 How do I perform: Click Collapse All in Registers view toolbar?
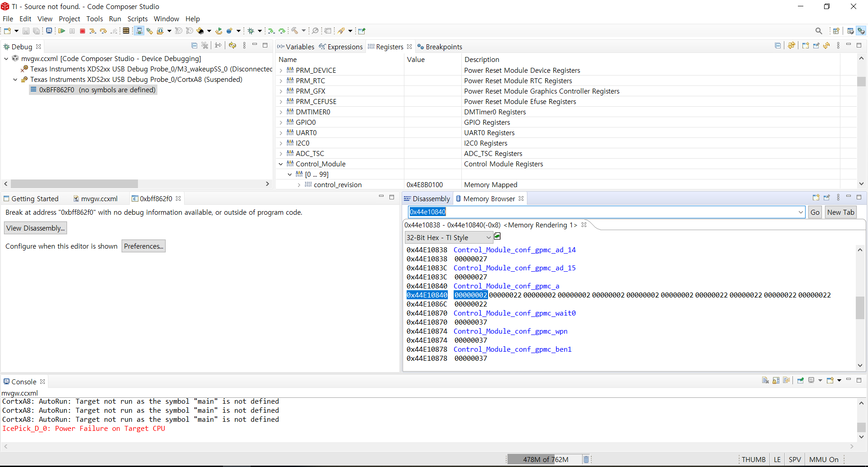click(778, 46)
